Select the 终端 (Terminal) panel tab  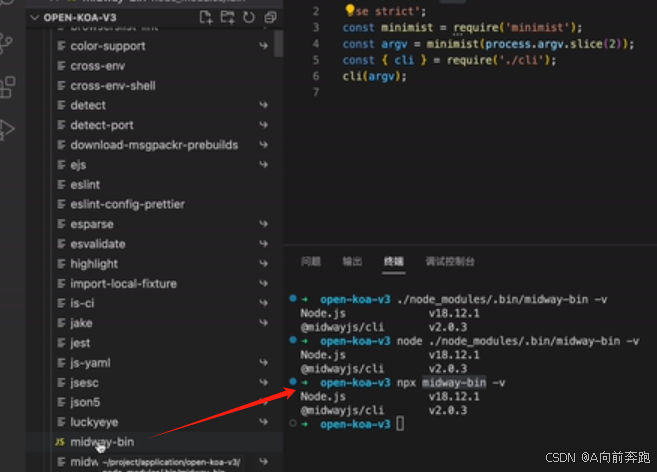tap(393, 262)
